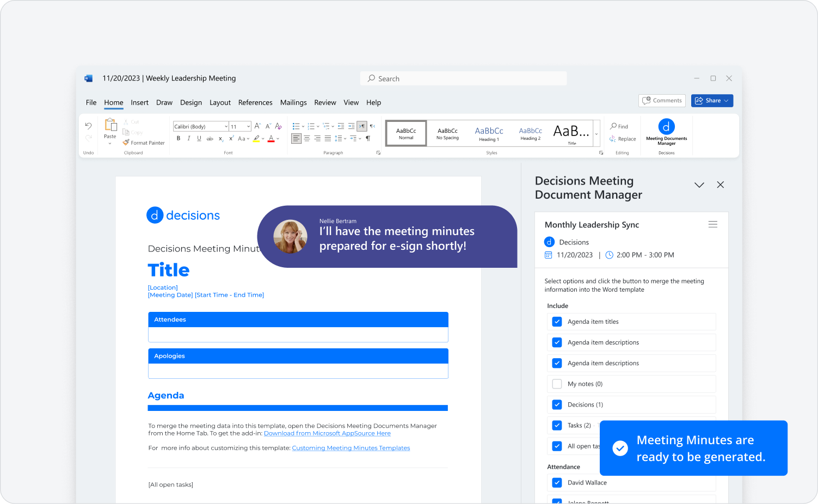
Task: Expand the Styles gallery
Action: [x=596, y=133]
